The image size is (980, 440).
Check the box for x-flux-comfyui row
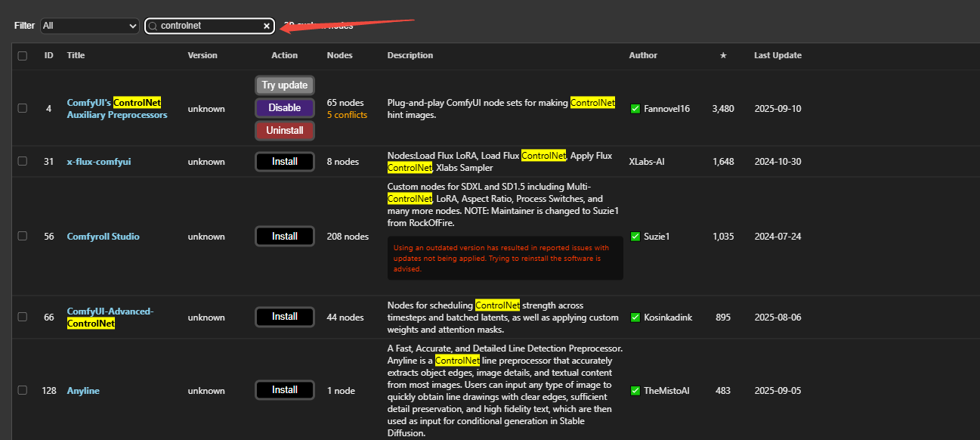tap(23, 161)
